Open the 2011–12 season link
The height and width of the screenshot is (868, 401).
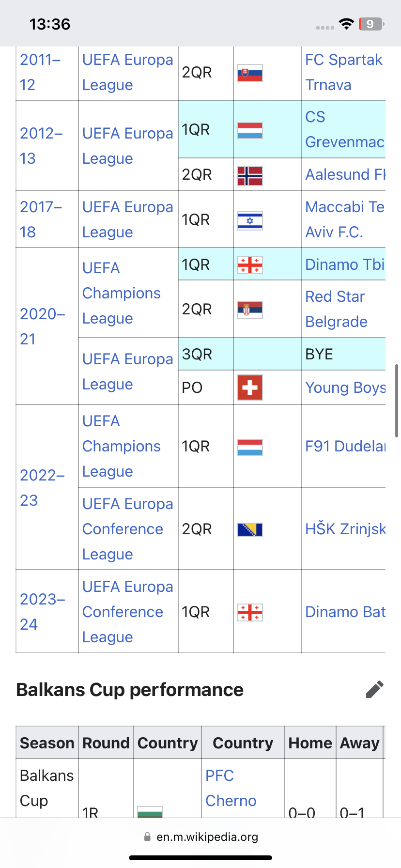click(x=40, y=72)
